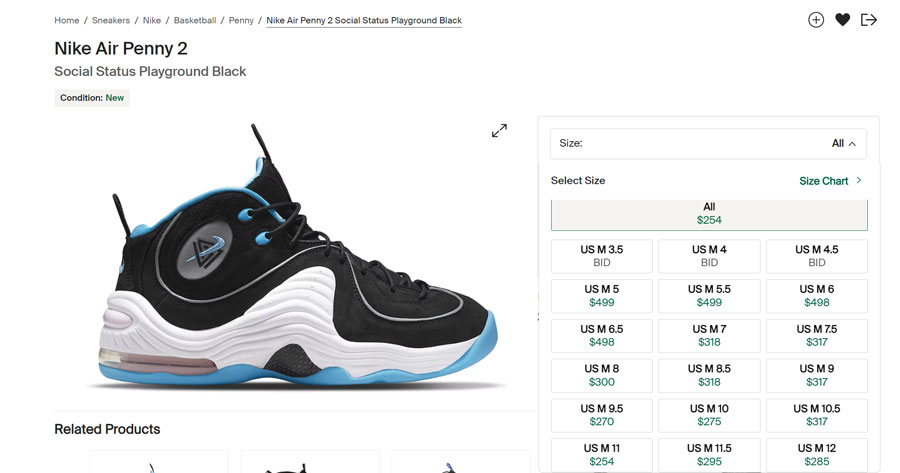The height and width of the screenshot is (473, 900).
Task: Navigate to the Penny breadcrumb
Action: (241, 20)
